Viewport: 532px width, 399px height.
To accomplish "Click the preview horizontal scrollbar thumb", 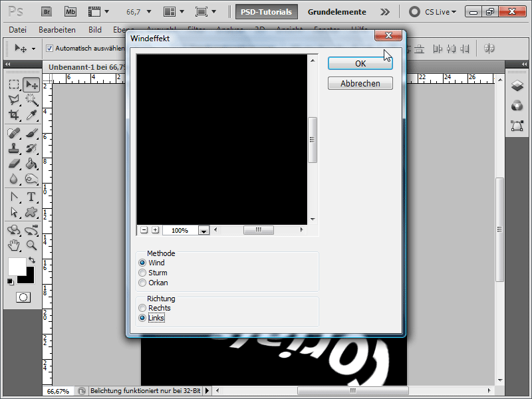I will [x=259, y=230].
